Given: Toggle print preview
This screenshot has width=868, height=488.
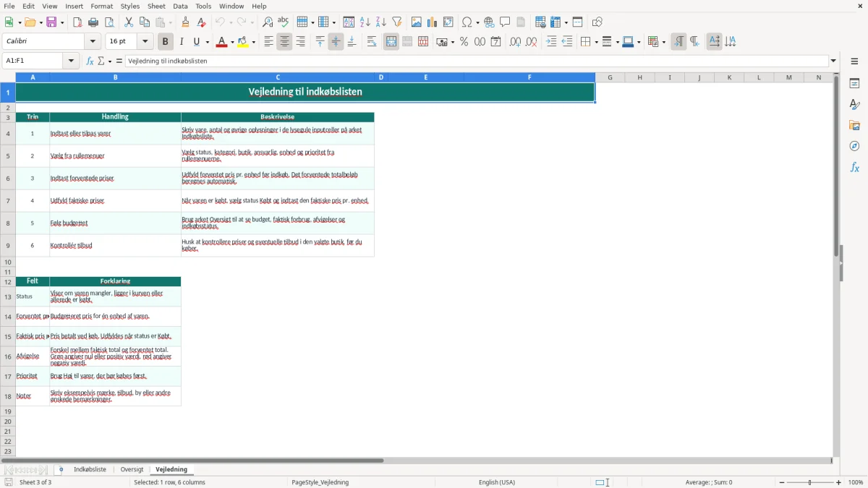Looking at the screenshot, I should 109,22.
